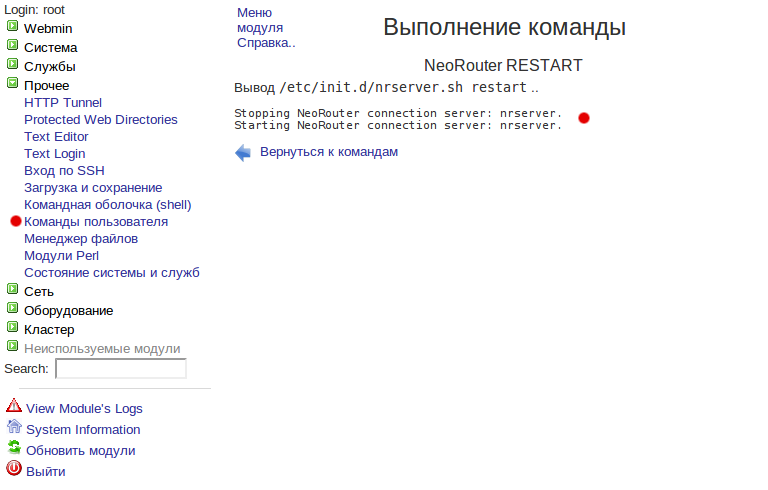The image size is (768, 490).
Task: Expand the Webmin category arrow icon
Action: tap(13, 26)
